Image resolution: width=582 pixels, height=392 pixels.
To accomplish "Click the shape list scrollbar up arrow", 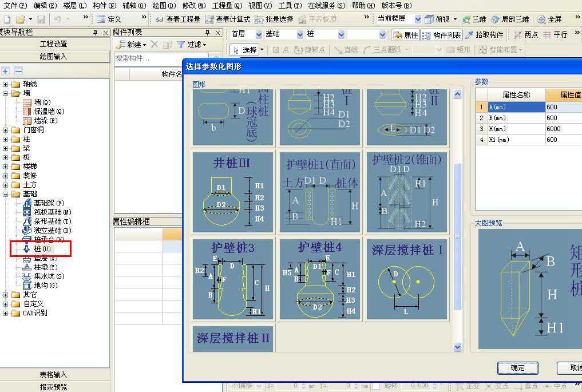I will (x=458, y=94).
